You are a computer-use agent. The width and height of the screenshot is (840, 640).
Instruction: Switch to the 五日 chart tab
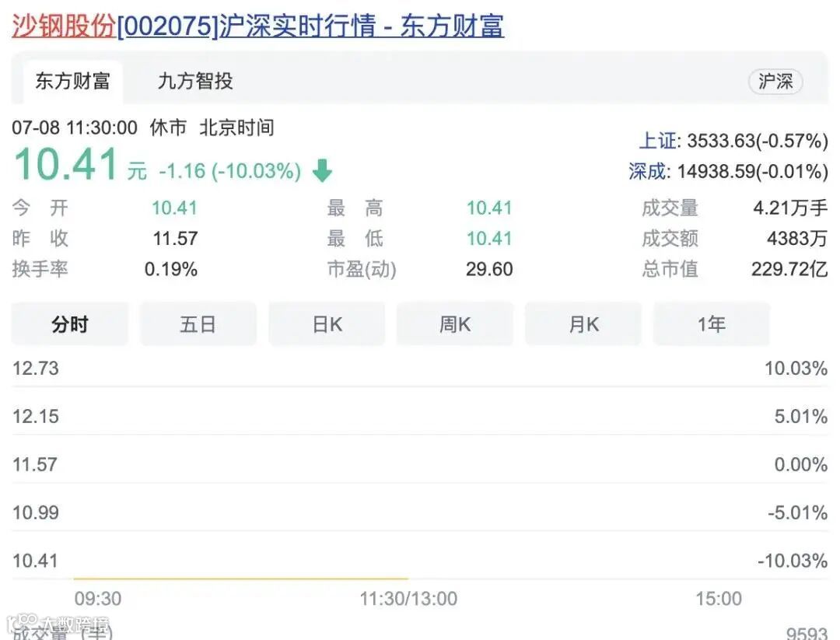(x=198, y=324)
